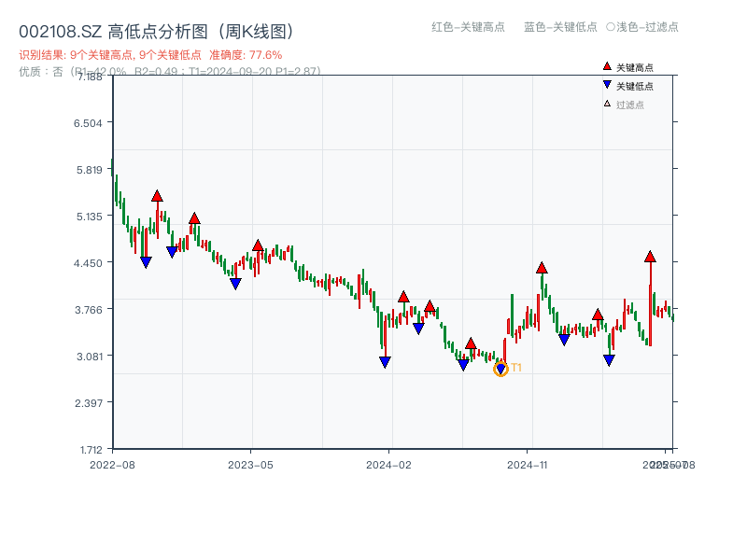Click the header note 浅色-过滤点
This screenshot has height=560, width=747.
click(642, 27)
